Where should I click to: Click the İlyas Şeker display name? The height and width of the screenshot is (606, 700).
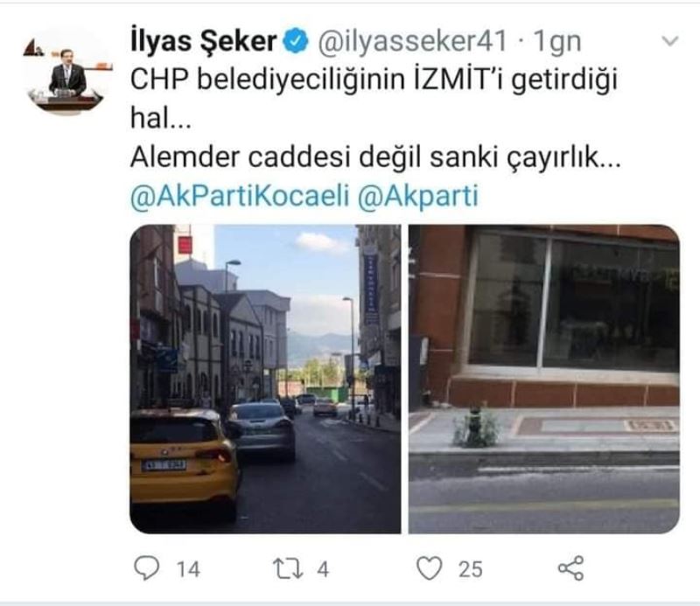pos(203,41)
